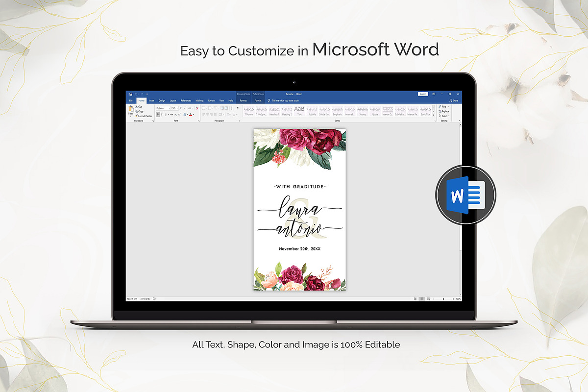588x392 pixels.
Task: Copy the selection to clipboard
Action: coord(139,111)
